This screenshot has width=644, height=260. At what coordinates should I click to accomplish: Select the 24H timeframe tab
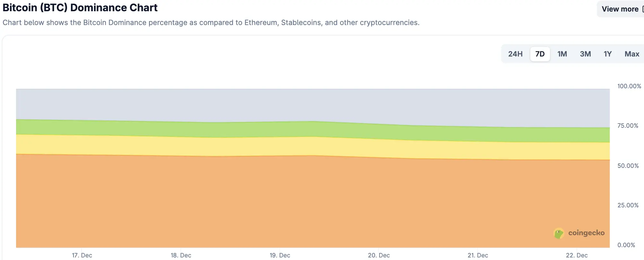[515, 54]
